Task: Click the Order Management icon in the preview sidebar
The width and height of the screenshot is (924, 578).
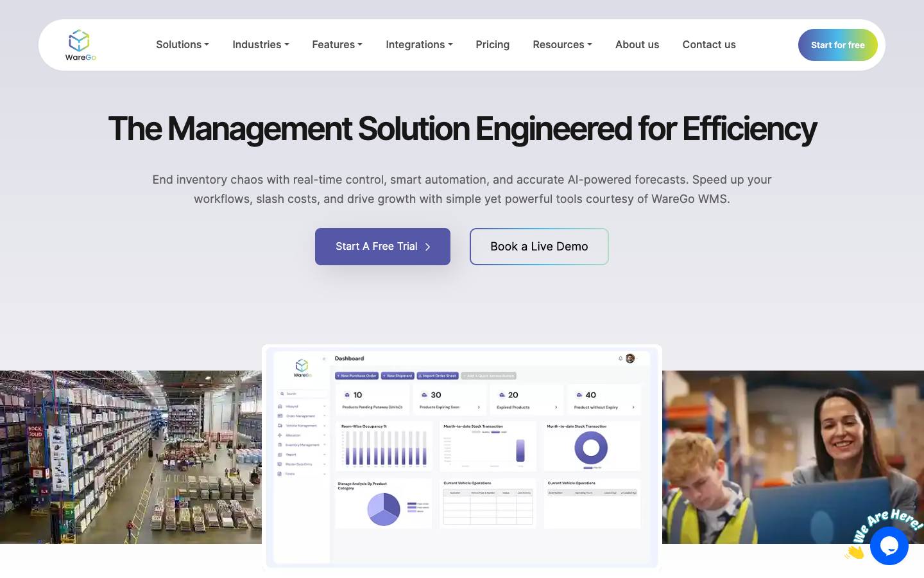Action: point(280,416)
